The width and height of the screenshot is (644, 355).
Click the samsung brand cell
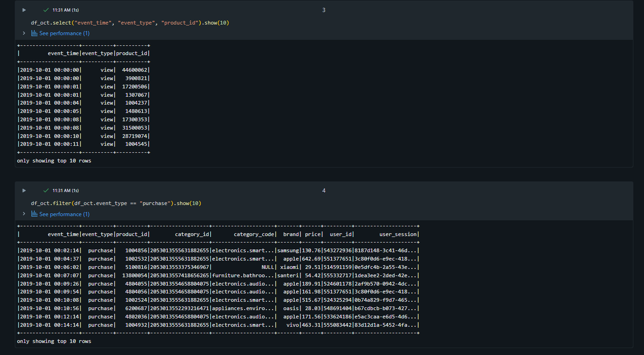pos(288,250)
